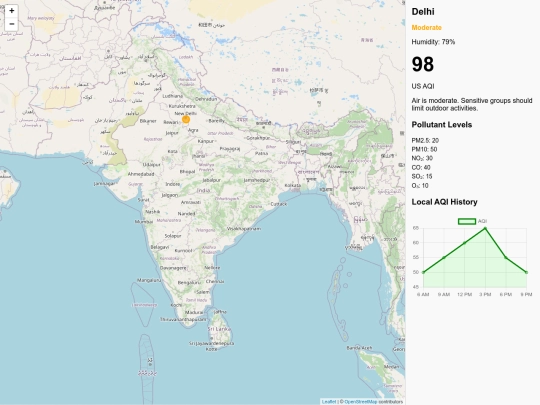Click Thiruvananthapuram label on the map
This screenshot has width=540, height=405.
[184, 320]
